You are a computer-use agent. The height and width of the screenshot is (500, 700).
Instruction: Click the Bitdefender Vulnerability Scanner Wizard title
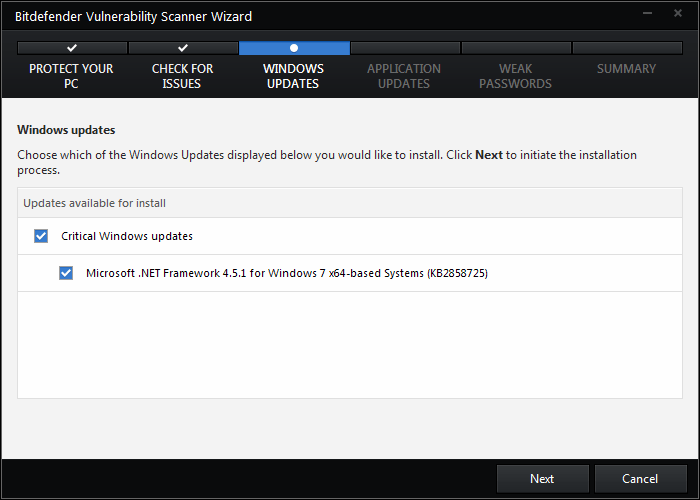tap(133, 17)
